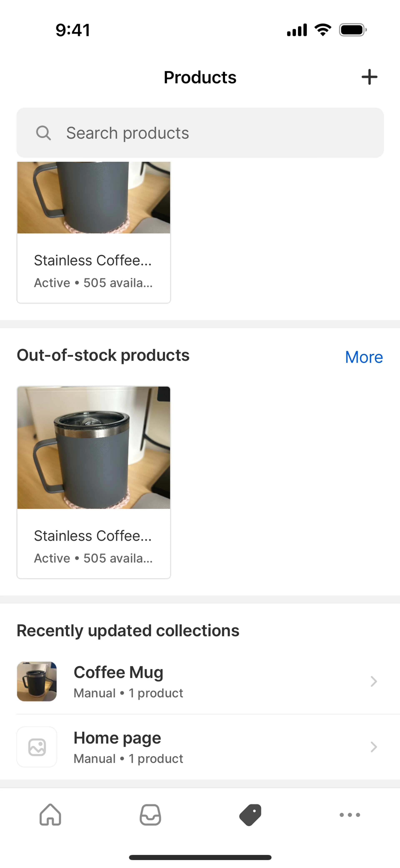Image resolution: width=400 pixels, height=868 pixels.
Task: Expand Home page collection chevron
Action: (x=373, y=747)
